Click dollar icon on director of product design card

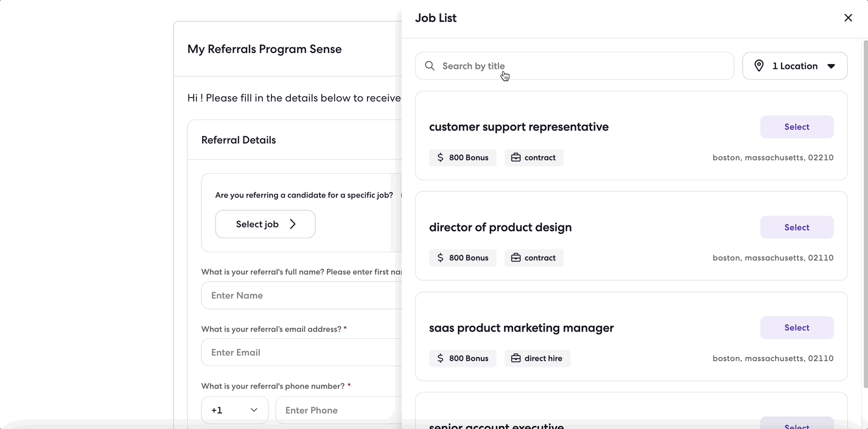click(441, 258)
